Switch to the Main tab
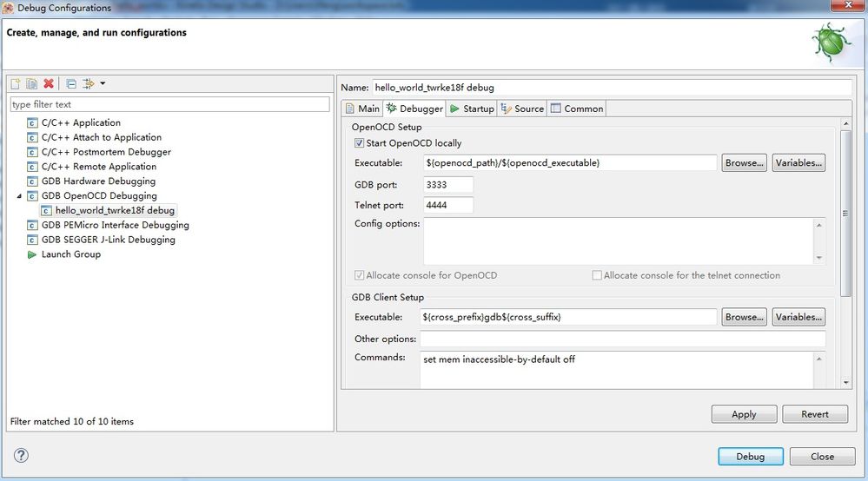Viewport: 868px width, 481px height. click(363, 109)
